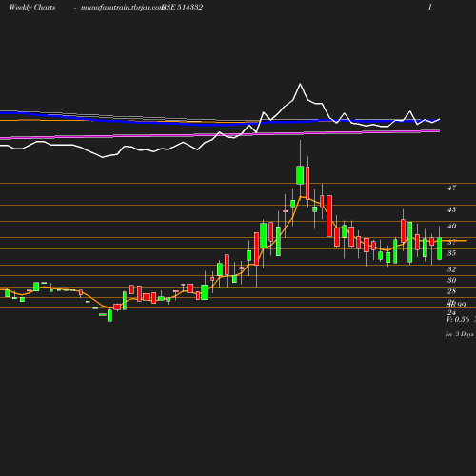Click the price axis label 30

452,280
